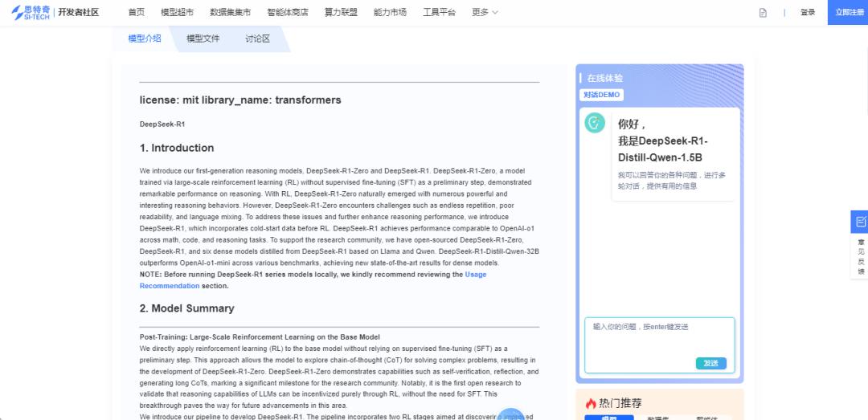Click the 对话DEMO tag
Image resolution: width=868 pixels, height=420 pixels.
tap(602, 96)
